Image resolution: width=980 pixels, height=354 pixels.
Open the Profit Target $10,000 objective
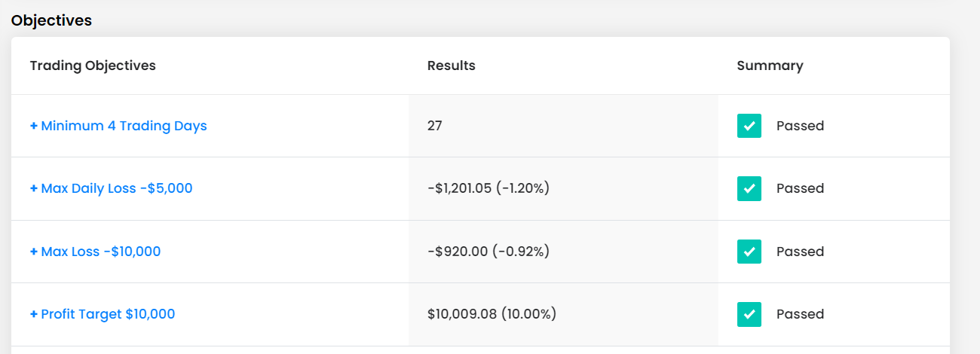tap(103, 314)
